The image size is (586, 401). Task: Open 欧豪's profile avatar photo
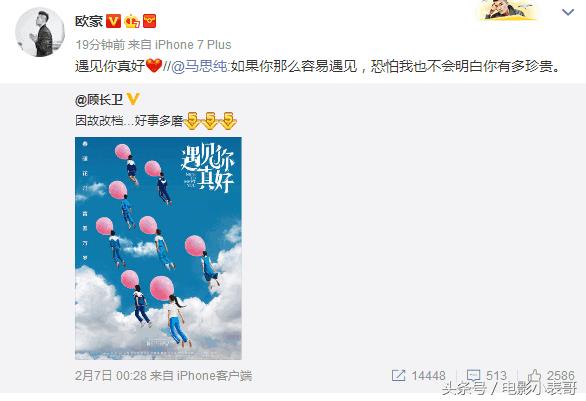point(40,32)
